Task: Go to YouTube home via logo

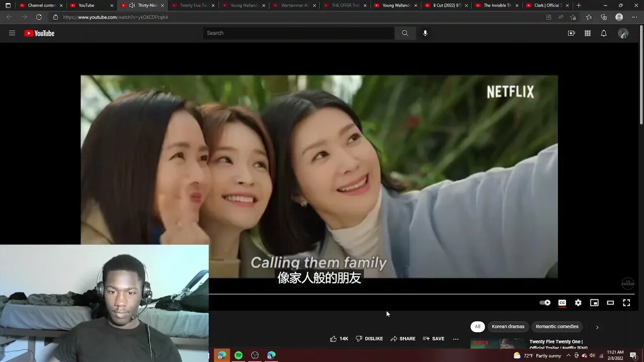Action: pos(39,33)
